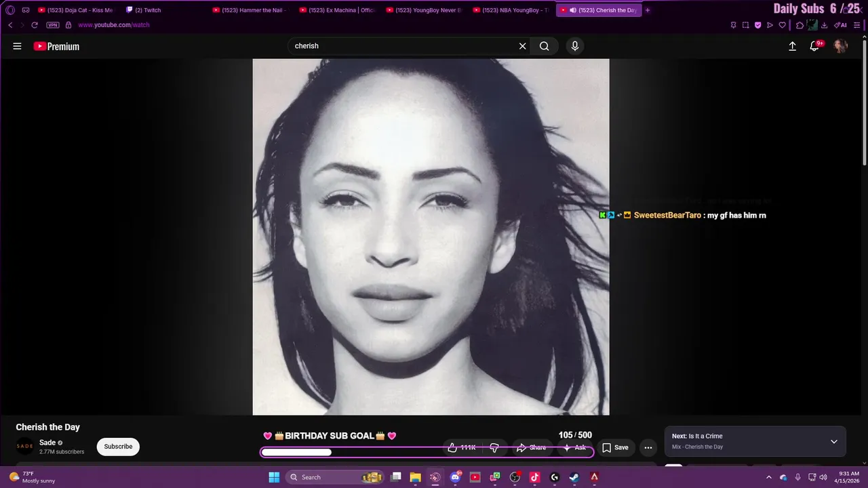Open the Opera GX menu icon
Image resolution: width=868 pixels, height=488 pixels.
(x=10, y=10)
